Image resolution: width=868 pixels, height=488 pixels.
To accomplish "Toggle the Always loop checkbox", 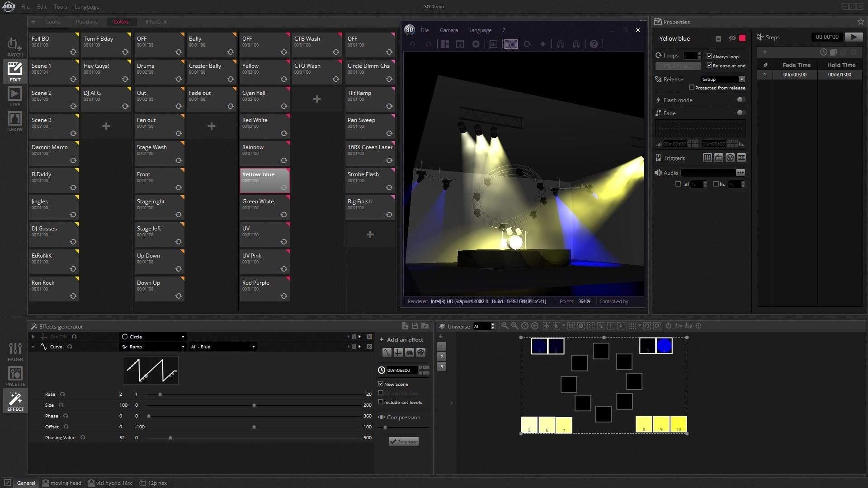I will point(709,56).
